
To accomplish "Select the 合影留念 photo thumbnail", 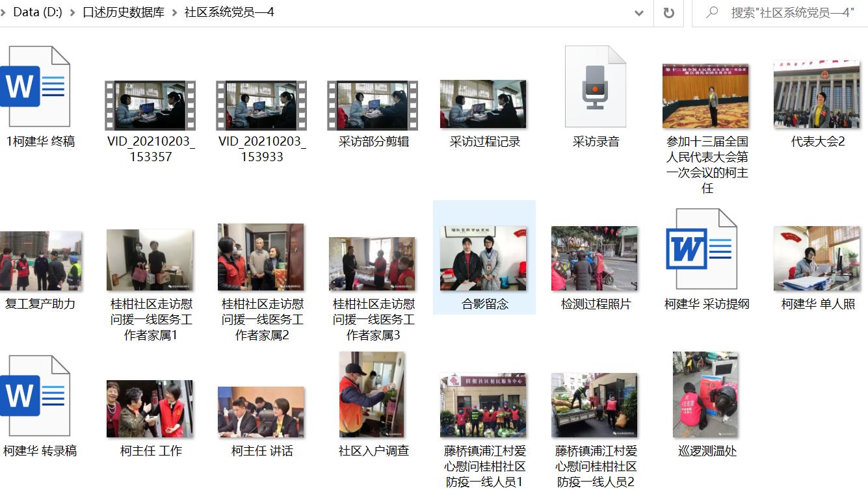I will pyautogui.click(x=484, y=259).
